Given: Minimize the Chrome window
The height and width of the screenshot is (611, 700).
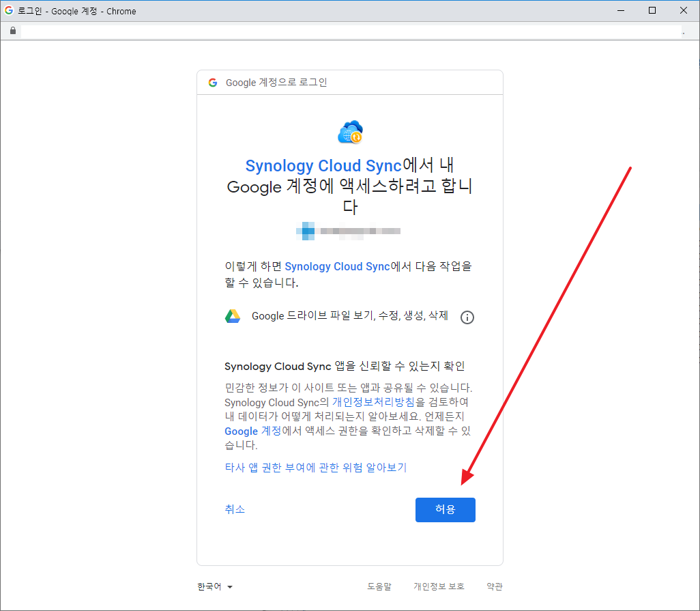Looking at the screenshot, I should click(621, 10).
